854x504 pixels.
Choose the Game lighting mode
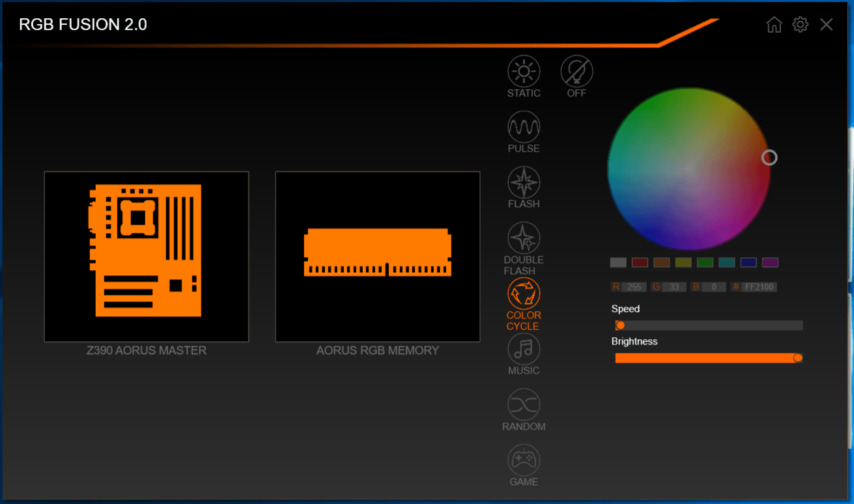[x=524, y=460]
